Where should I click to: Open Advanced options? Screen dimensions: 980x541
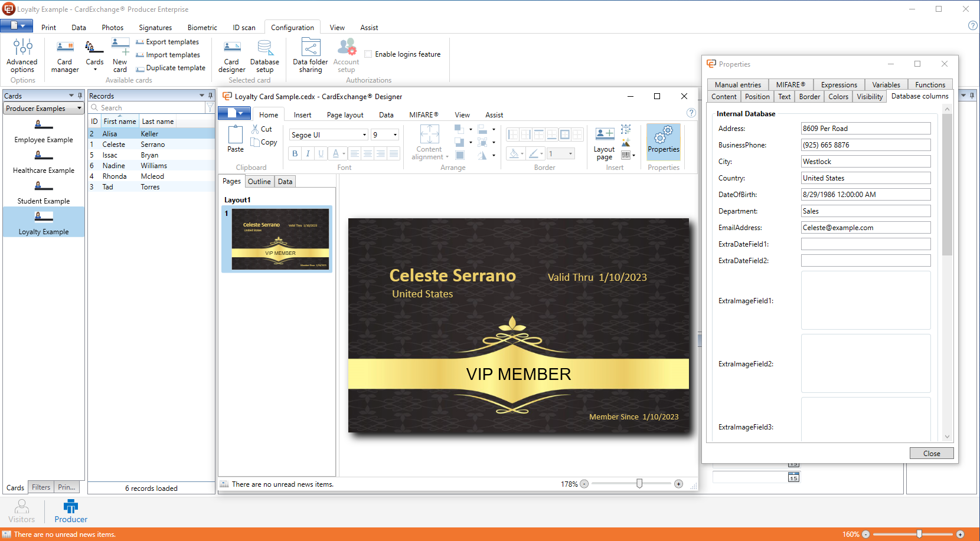[22, 56]
